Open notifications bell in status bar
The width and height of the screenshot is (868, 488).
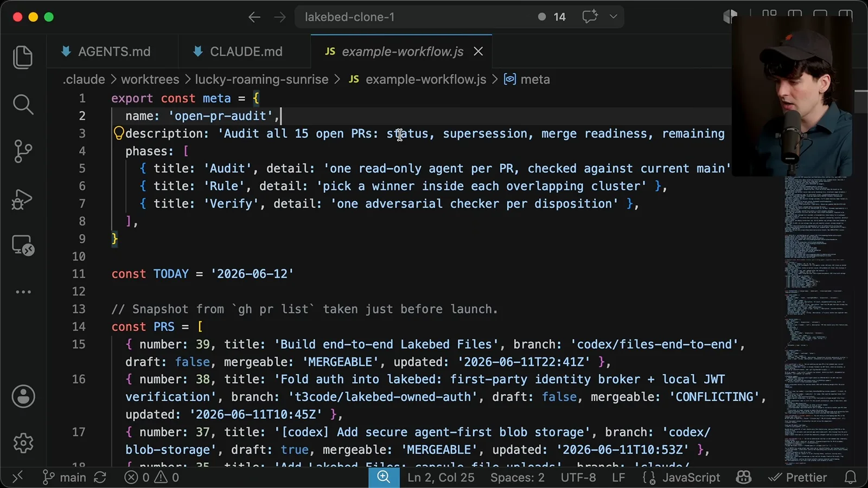pyautogui.click(x=851, y=477)
